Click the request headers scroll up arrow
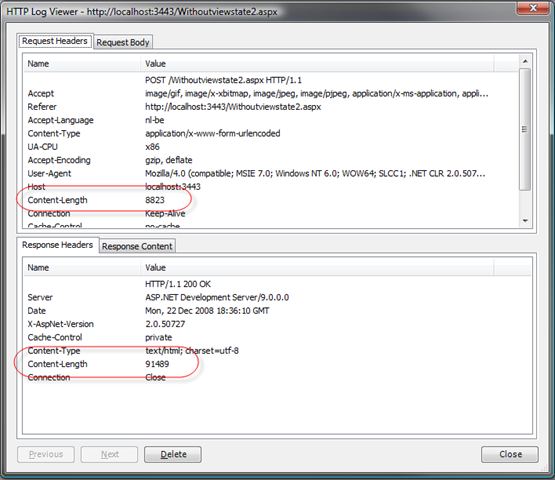Viewport: 555px width, 480px height. pyautogui.click(x=525, y=62)
